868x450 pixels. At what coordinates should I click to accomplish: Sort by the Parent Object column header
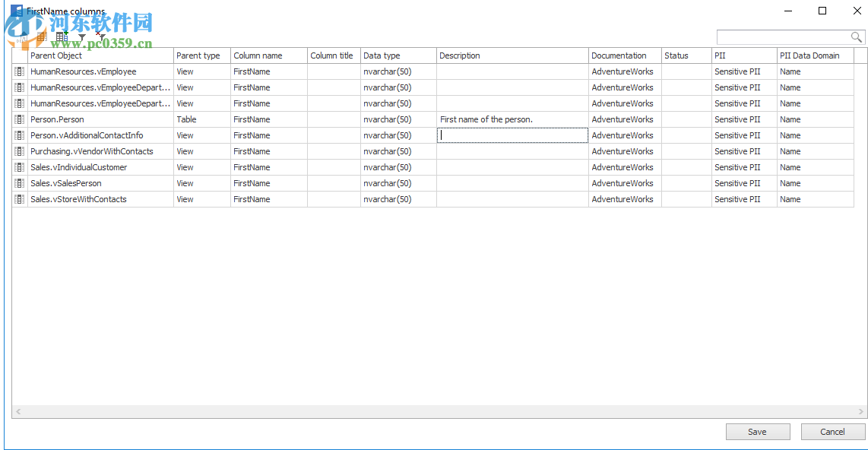100,55
